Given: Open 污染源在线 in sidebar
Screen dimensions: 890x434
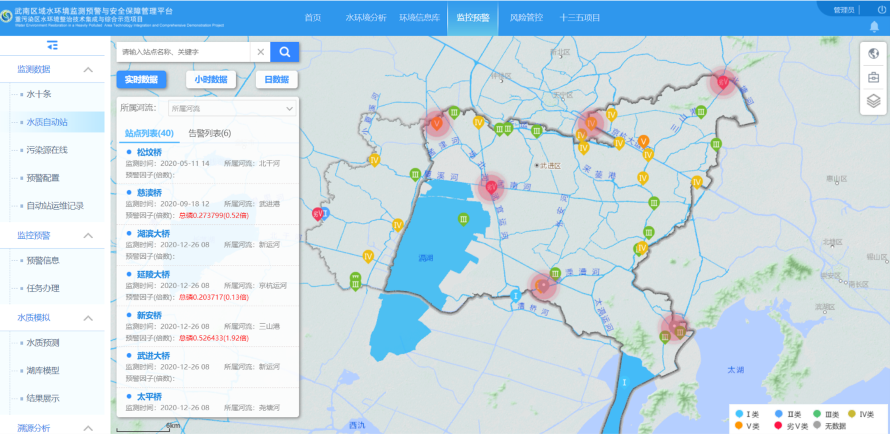Looking at the screenshot, I should pos(47,150).
